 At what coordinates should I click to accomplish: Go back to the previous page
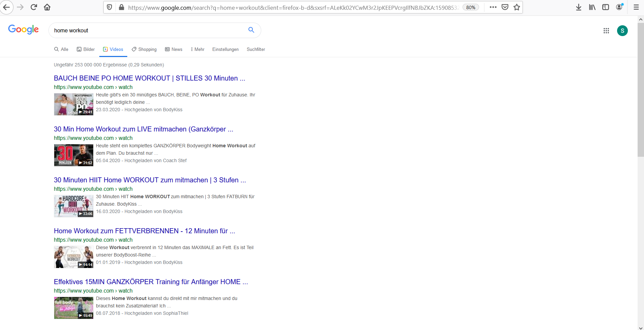click(6, 7)
